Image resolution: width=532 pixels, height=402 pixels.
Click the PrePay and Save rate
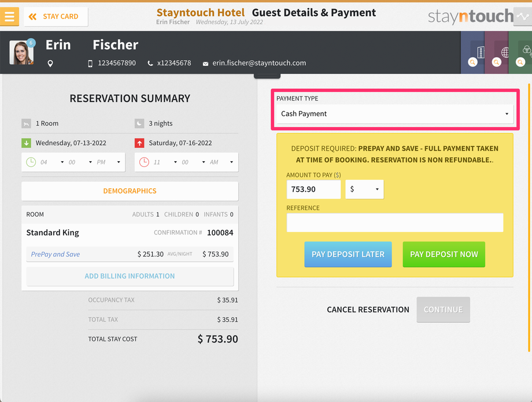[x=56, y=254]
